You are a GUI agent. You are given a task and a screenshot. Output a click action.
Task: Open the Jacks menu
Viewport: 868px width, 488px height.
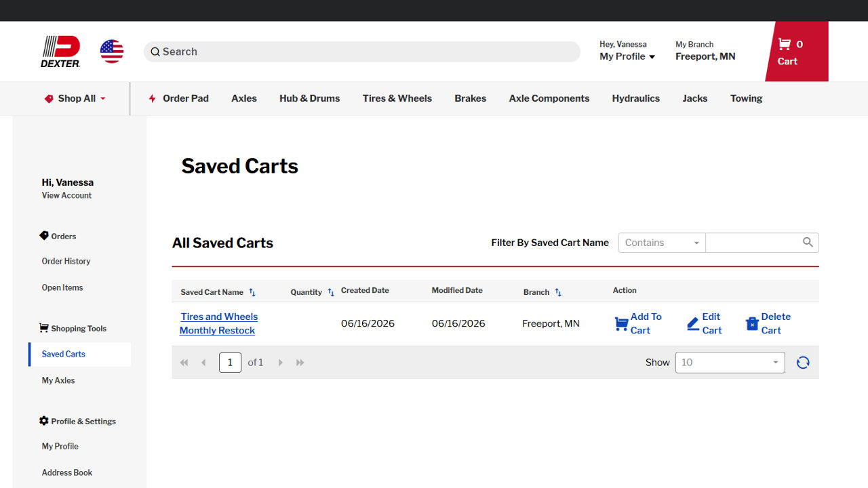(x=695, y=98)
